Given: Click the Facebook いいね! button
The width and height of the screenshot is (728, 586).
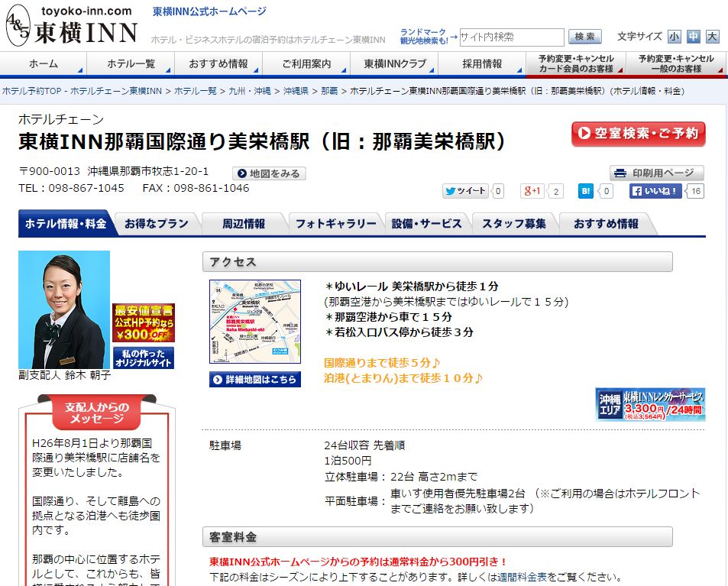Looking at the screenshot, I should (656, 191).
